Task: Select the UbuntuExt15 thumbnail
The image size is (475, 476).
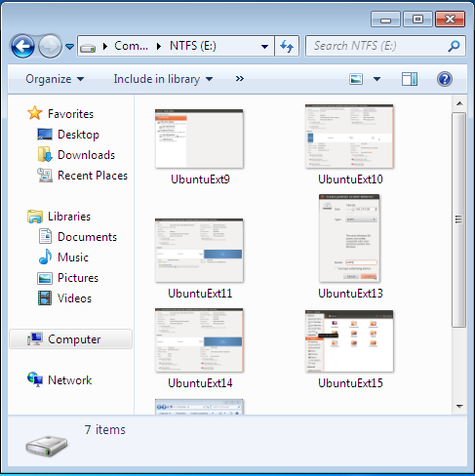Action: [349, 341]
